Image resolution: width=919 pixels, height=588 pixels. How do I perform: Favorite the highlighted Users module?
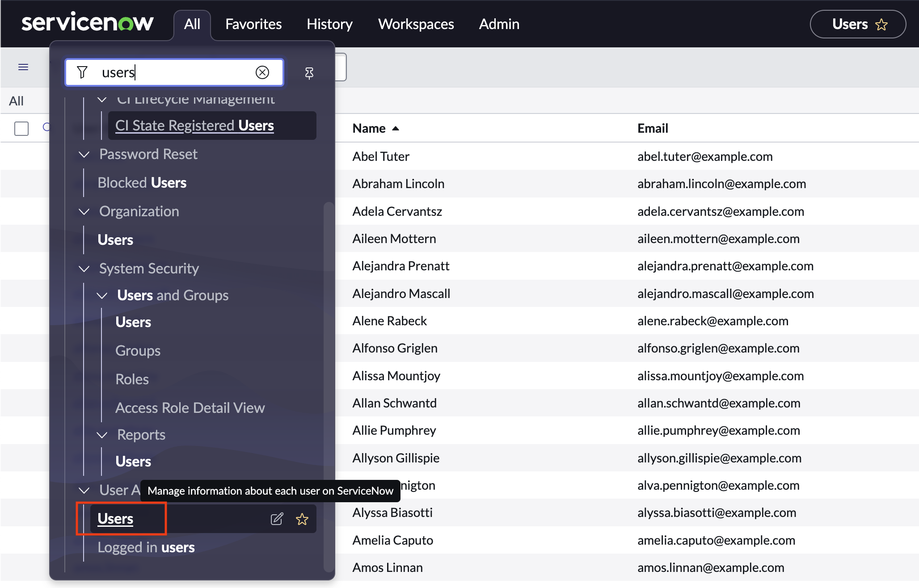(x=302, y=519)
